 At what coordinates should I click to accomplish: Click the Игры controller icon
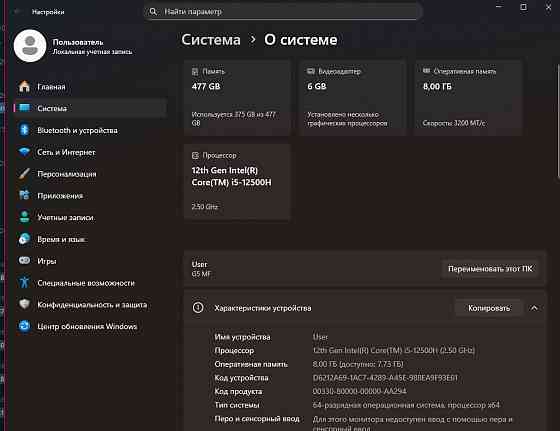click(24, 261)
